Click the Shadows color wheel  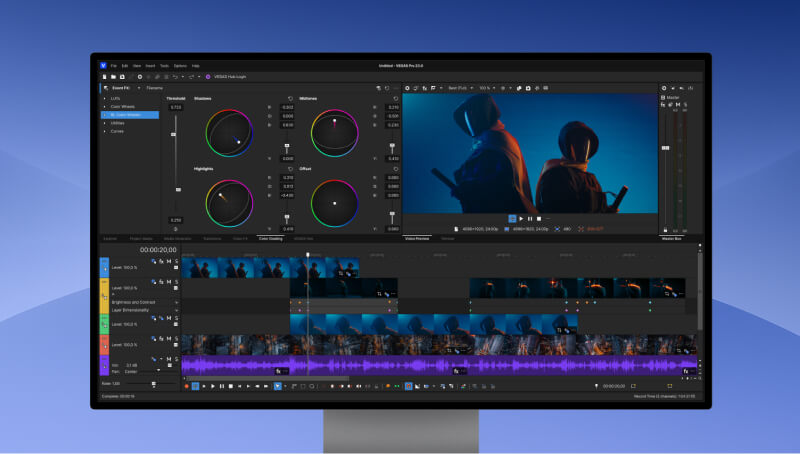[229, 133]
